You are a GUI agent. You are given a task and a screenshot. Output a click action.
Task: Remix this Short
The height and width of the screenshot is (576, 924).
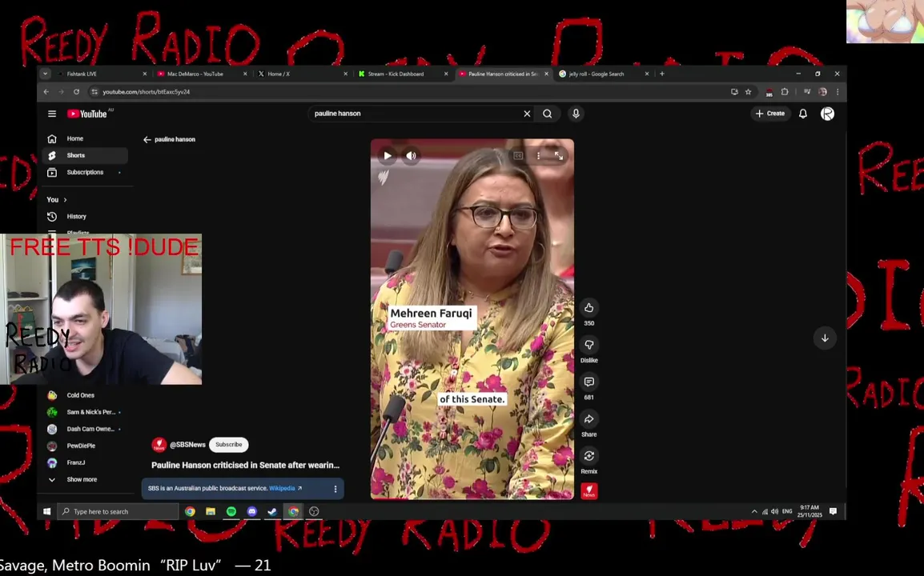tap(589, 456)
